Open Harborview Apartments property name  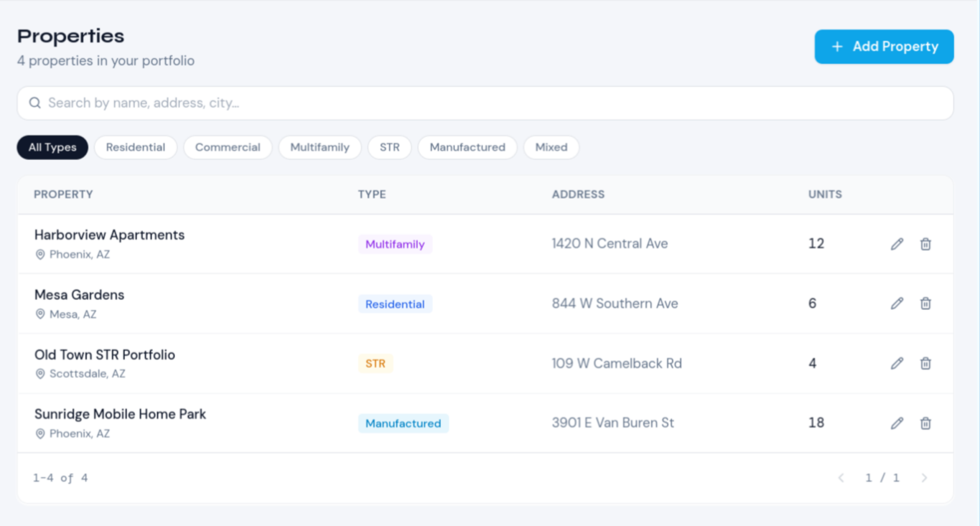[x=109, y=235]
